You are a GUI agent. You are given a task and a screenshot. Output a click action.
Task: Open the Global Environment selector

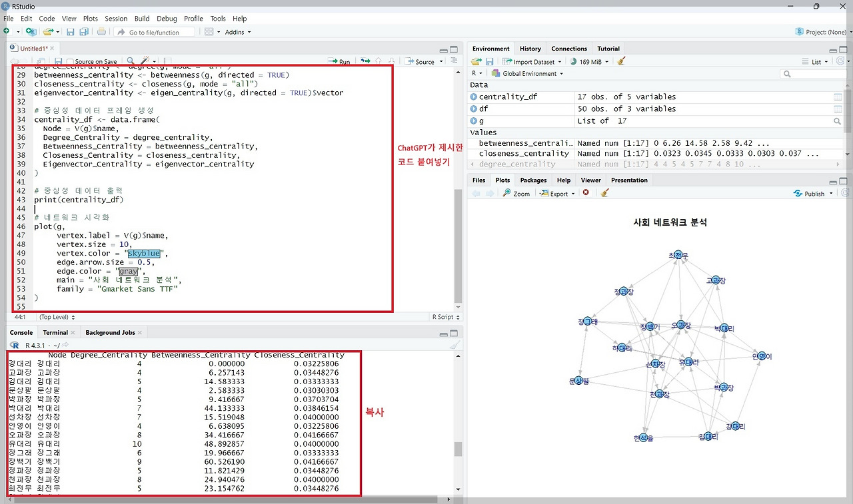pos(527,74)
